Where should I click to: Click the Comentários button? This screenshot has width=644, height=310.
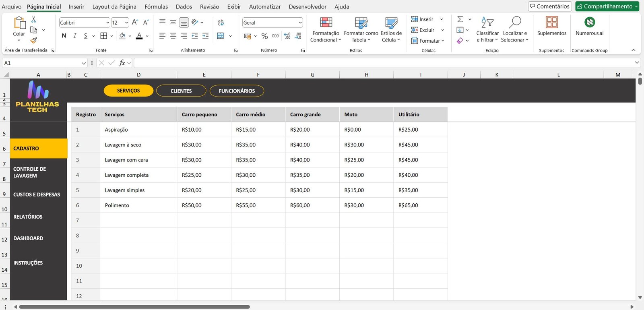pos(550,6)
